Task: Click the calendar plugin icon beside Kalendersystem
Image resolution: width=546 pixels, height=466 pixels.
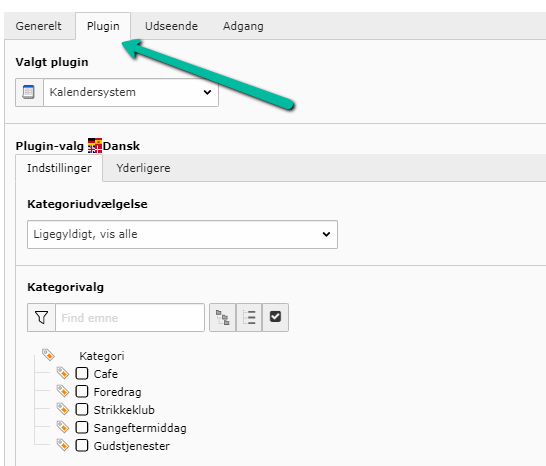Action: point(29,92)
